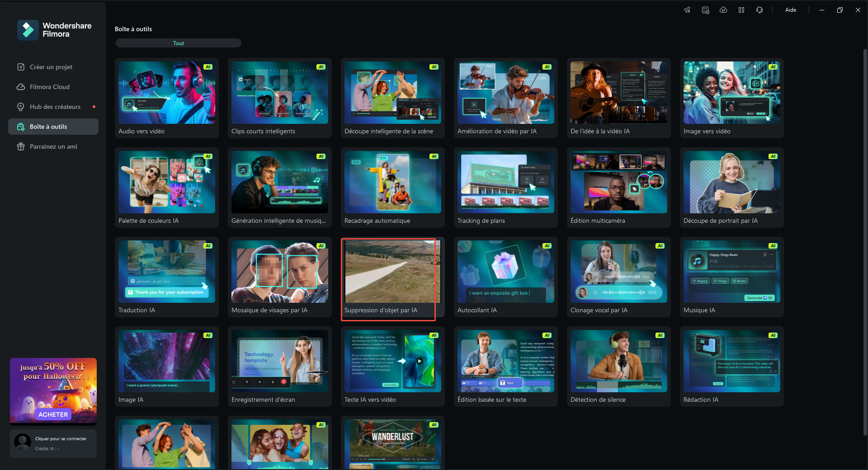868x470 pixels.
Task: Select the Détection de silence tool
Action: point(618,366)
